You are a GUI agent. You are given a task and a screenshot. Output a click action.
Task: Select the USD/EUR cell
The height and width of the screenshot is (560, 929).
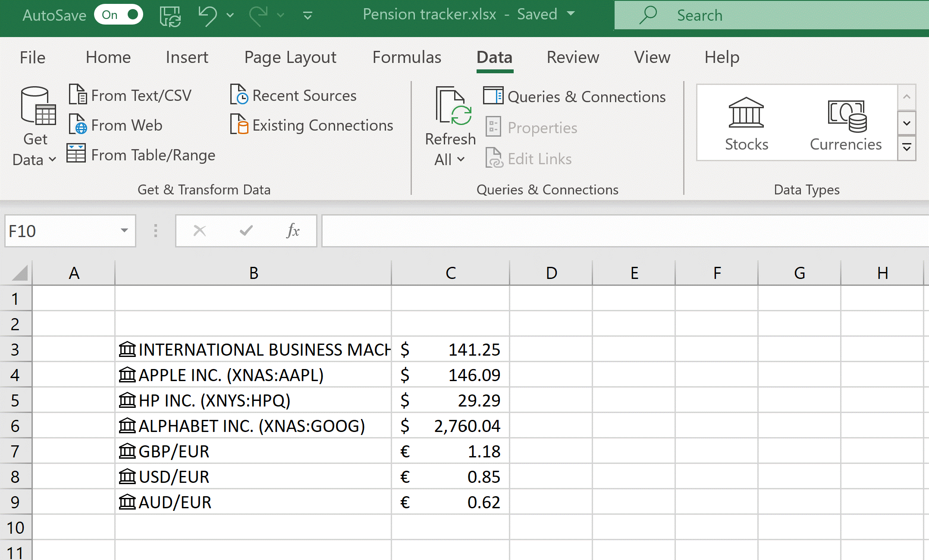tap(254, 476)
